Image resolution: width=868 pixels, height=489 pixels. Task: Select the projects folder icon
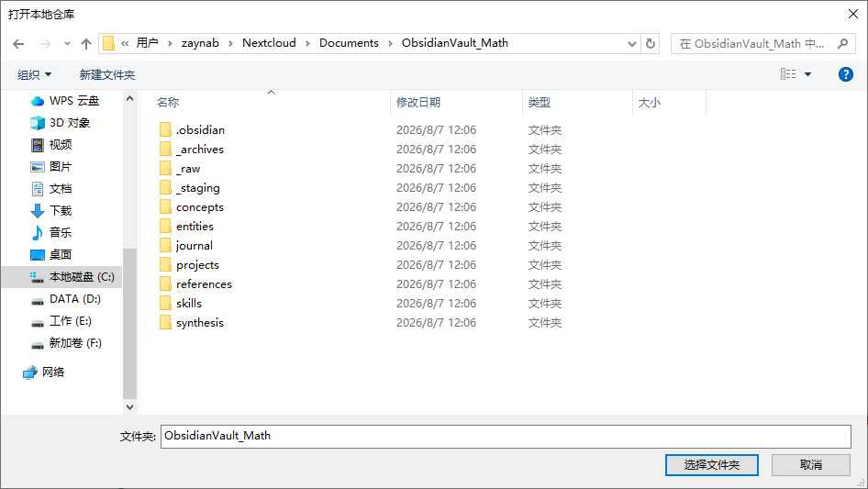pyautogui.click(x=165, y=265)
